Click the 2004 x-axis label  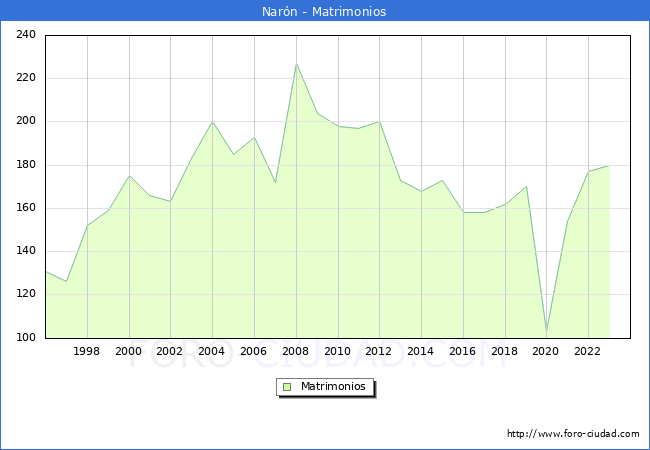click(211, 351)
